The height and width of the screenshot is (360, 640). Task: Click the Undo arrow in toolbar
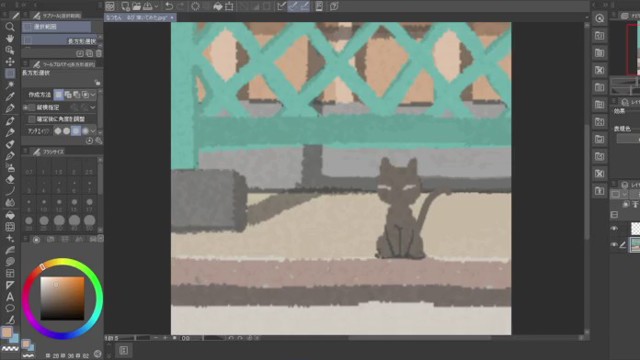pyautogui.click(x=169, y=6)
